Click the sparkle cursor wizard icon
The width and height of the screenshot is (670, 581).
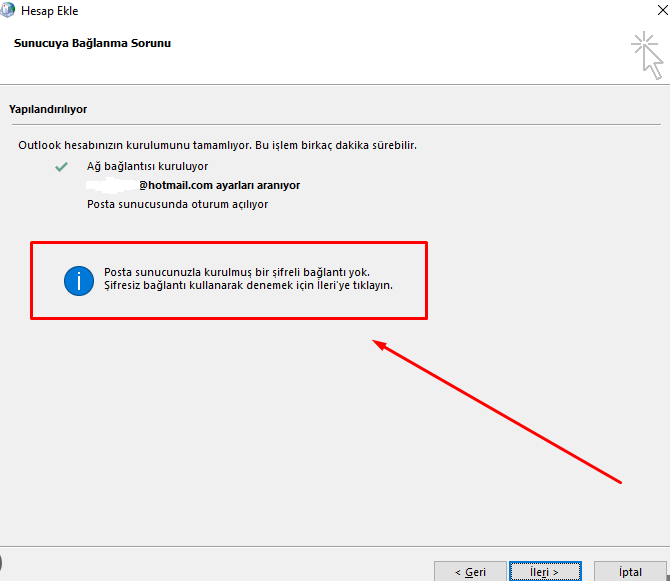(x=646, y=54)
